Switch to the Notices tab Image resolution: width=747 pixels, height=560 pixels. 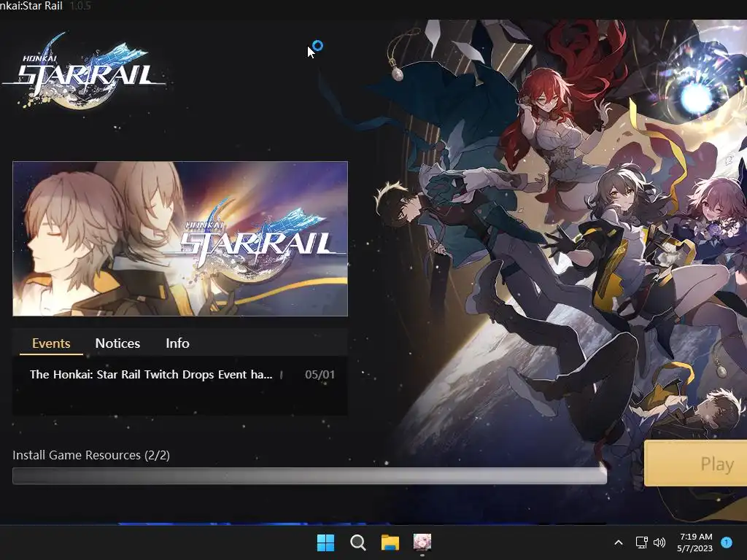coord(117,343)
